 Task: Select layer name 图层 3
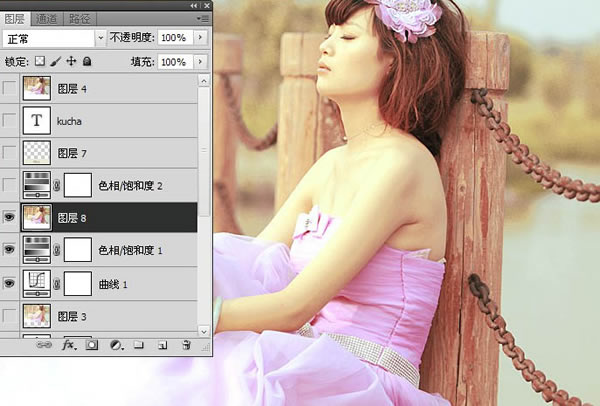point(72,316)
